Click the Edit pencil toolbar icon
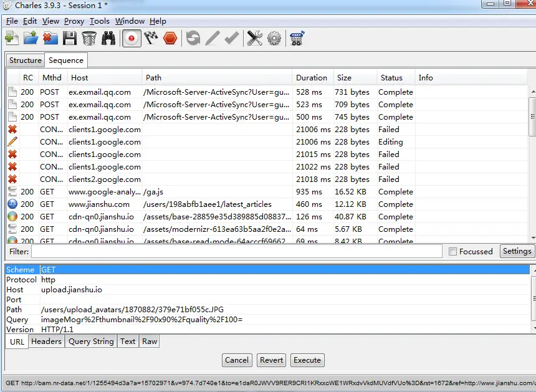The height and width of the screenshot is (392, 536). (x=213, y=38)
